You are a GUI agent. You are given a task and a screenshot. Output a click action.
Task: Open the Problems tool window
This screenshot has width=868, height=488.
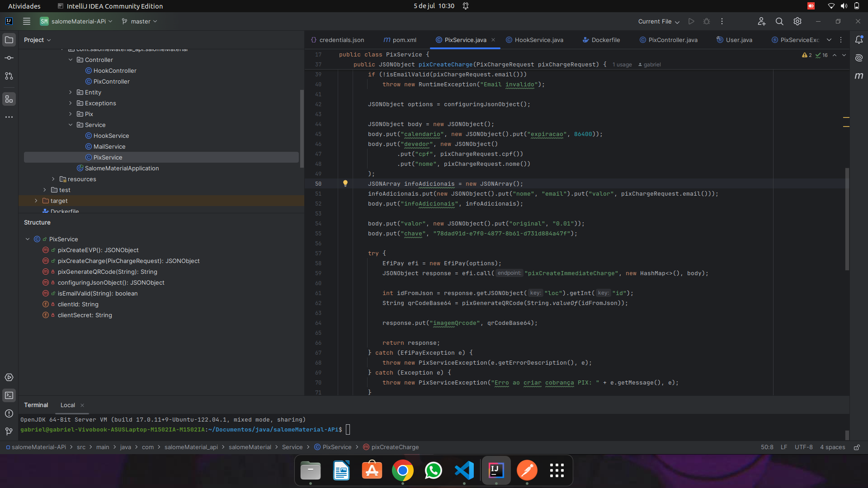[x=9, y=413]
